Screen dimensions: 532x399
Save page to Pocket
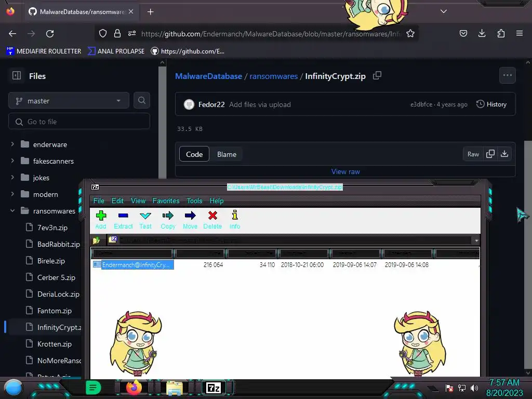point(463,33)
